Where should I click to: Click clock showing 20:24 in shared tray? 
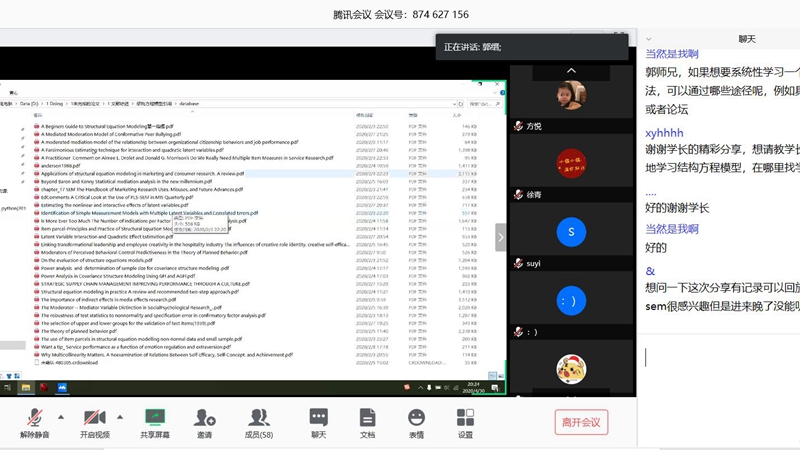pos(473,388)
